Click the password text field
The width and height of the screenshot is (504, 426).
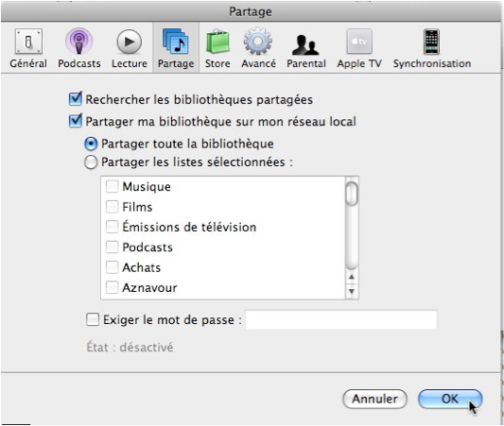tap(341, 320)
